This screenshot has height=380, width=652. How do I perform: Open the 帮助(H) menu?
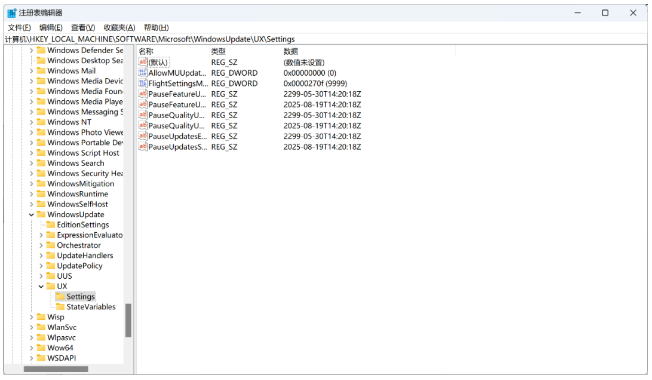pos(156,27)
